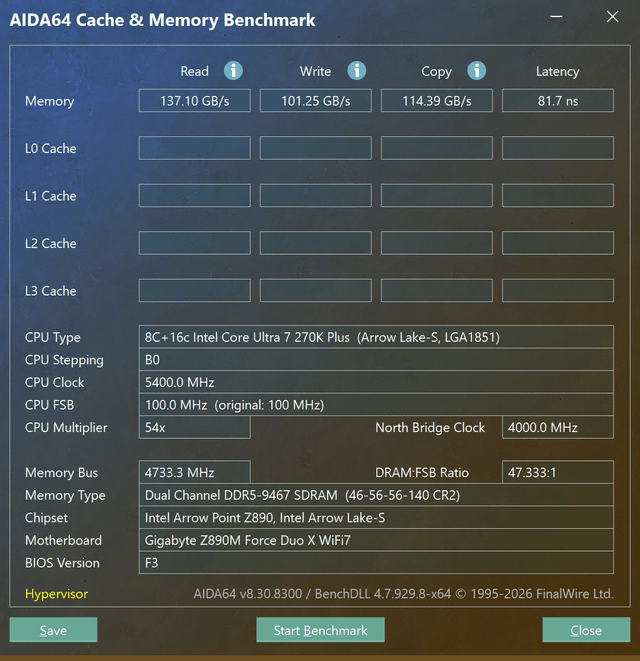
Task: Click the L2 Cache Copy field
Action: [437, 243]
